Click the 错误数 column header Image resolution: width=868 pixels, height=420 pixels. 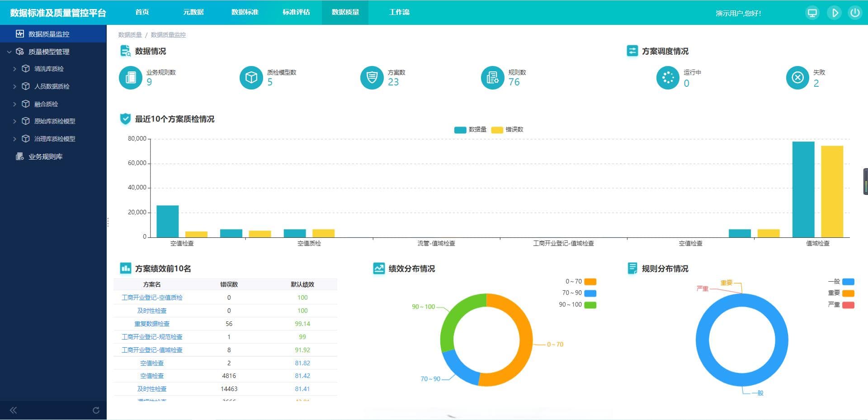[x=229, y=284]
